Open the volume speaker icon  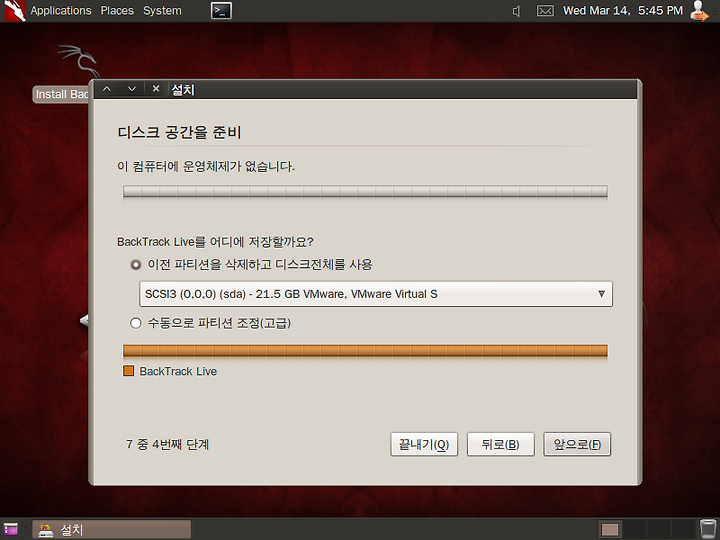click(x=517, y=11)
